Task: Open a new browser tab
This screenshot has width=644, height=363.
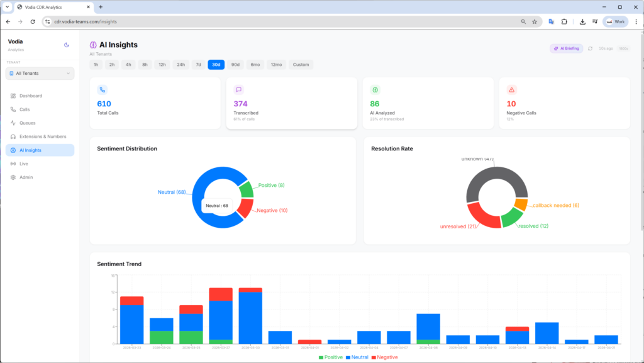Action: coord(101,7)
